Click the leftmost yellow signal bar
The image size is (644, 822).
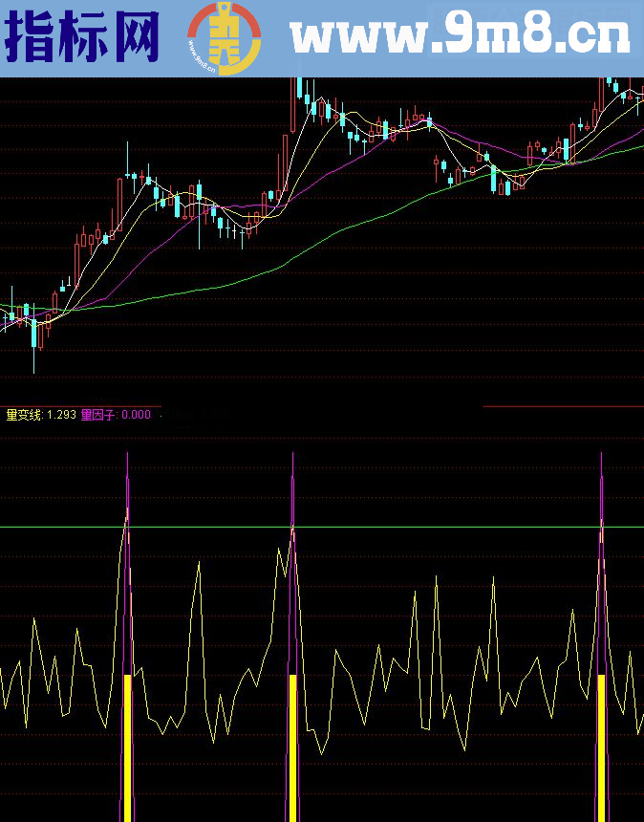(126, 746)
